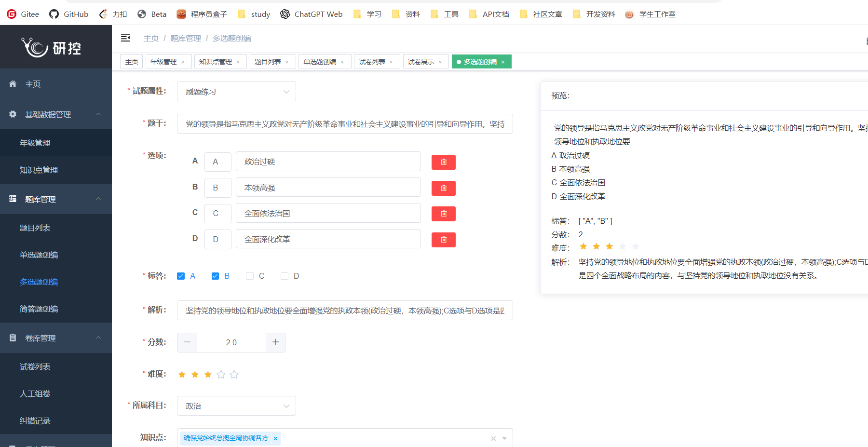Open 人工组卷 in the sidebar
This screenshot has height=447, width=868.
tap(56, 393)
